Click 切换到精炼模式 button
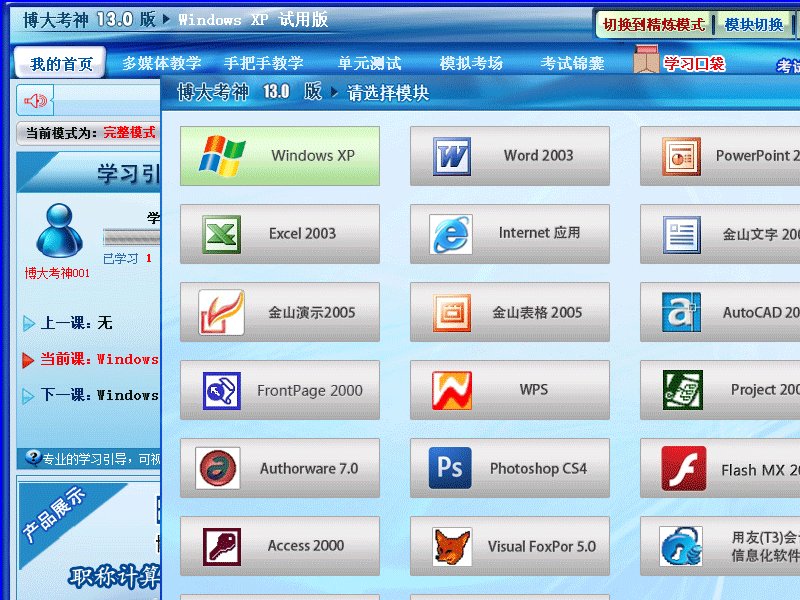 click(653, 24)
